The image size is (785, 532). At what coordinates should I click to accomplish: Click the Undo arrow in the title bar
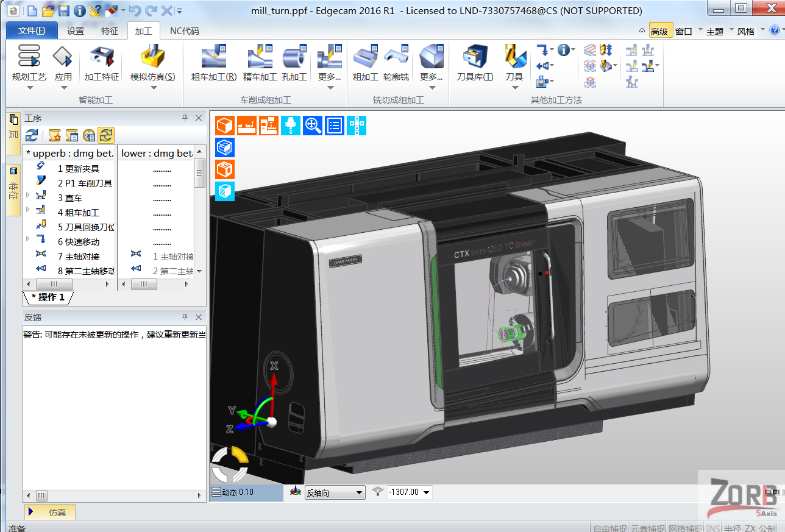(x=135, y=10)
